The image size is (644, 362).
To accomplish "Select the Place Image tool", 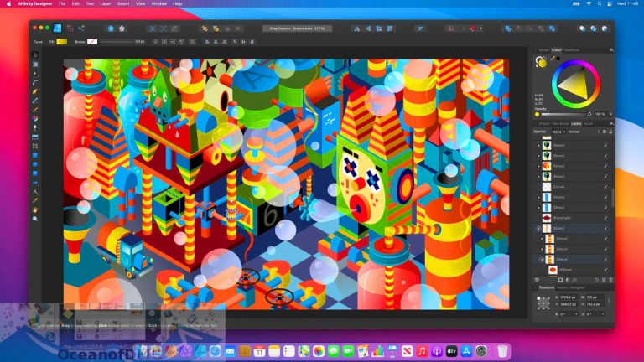I will tap(35, 137).
